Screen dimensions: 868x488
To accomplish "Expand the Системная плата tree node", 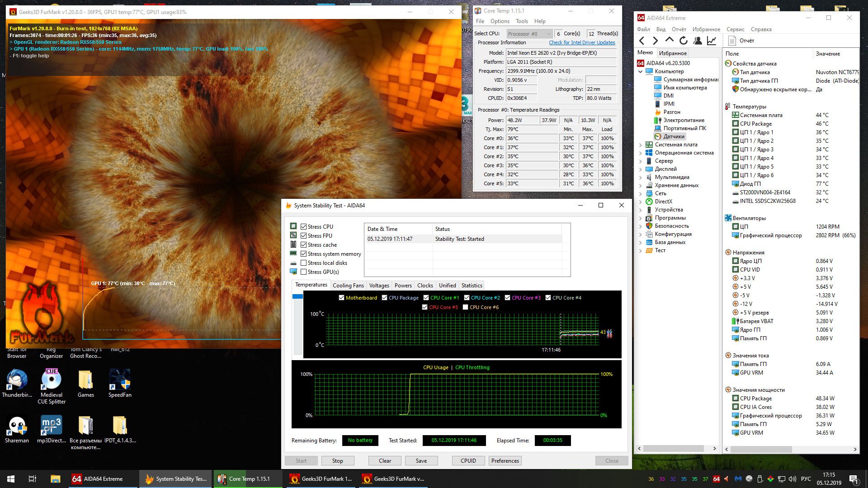I will [x=640, y=145].
